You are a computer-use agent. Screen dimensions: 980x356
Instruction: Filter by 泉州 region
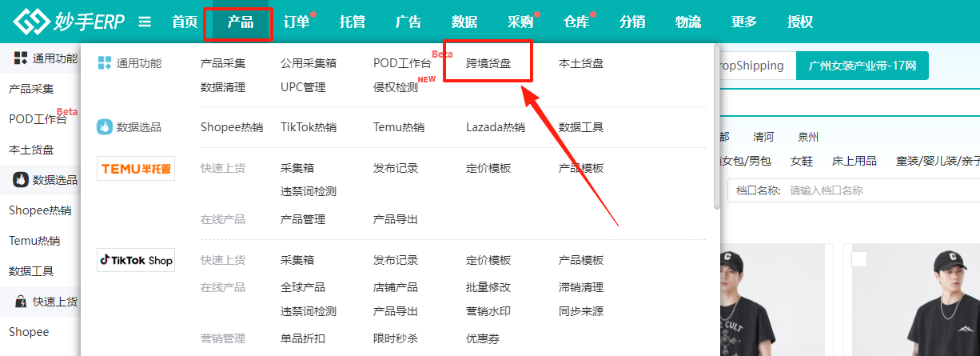[x=808, y=138]
